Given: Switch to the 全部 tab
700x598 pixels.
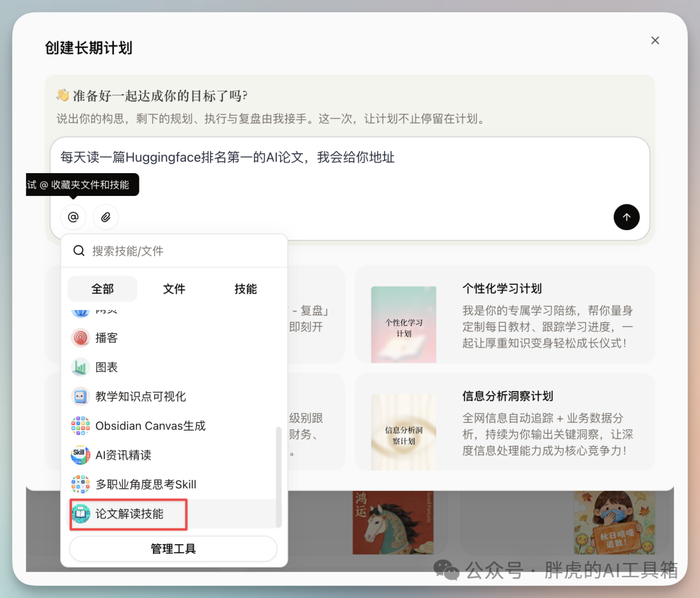Looking at the screenshot, I should point(102,289).
